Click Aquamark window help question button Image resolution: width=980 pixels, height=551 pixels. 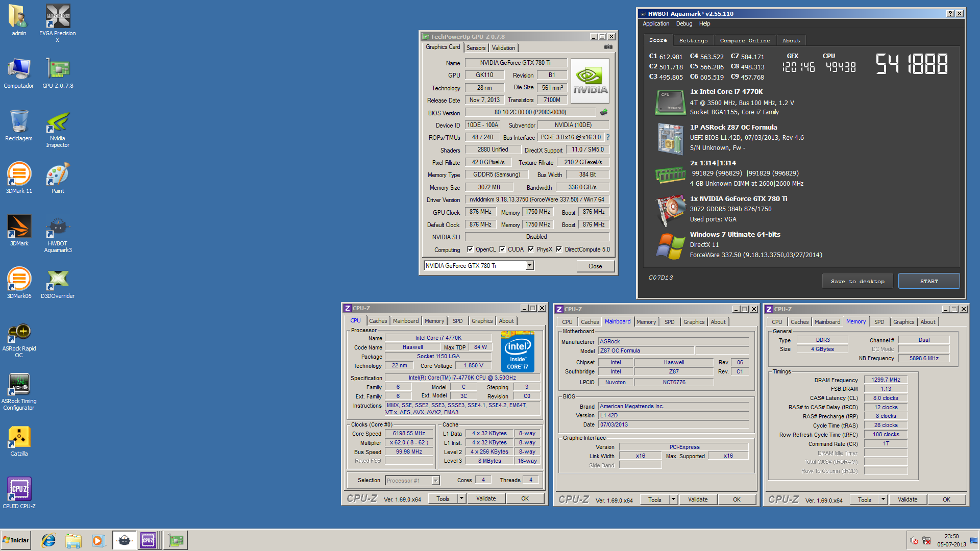(950, 14)
